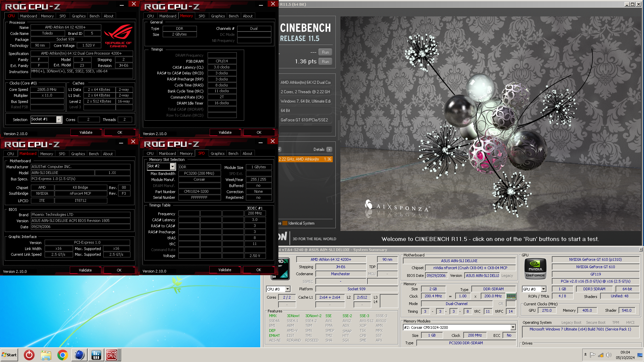Switch to Mainboard tab in the Processor CPU-Z window

pyautogui.click(x=29, y=16)
